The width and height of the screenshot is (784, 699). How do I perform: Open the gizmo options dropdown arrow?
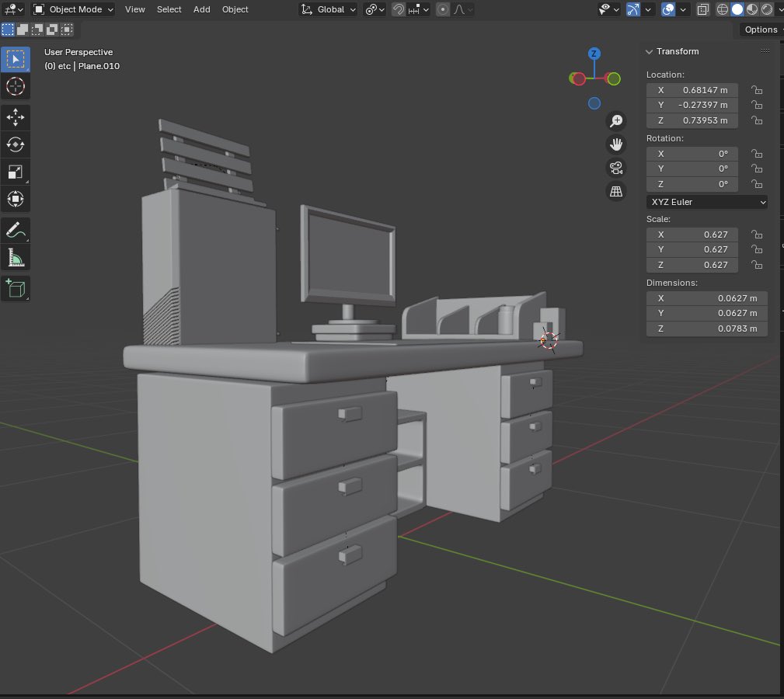pyautogui.click(x=648, y=9)
